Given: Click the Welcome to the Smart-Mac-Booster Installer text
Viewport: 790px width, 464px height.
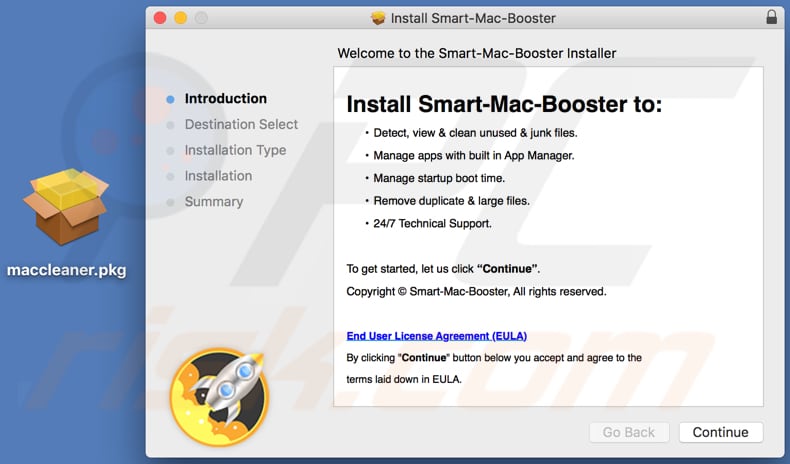Looking at the screenshot, I should (476, 53).
